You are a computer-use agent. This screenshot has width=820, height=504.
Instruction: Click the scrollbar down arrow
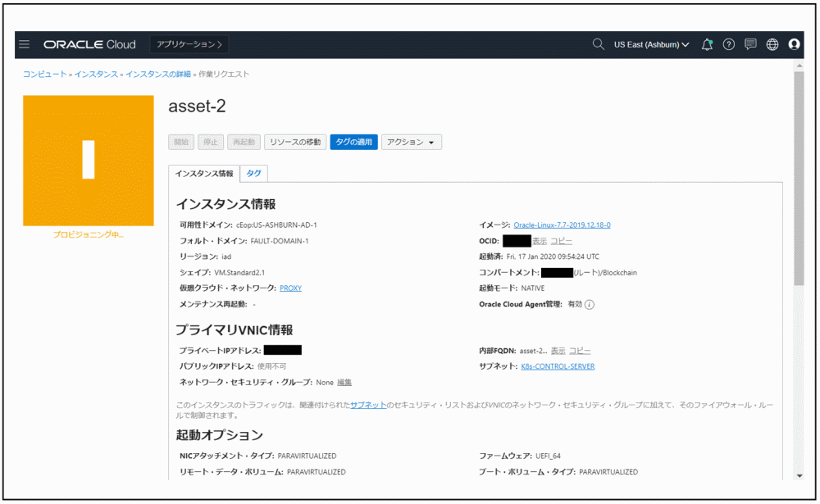coord(799,476)
